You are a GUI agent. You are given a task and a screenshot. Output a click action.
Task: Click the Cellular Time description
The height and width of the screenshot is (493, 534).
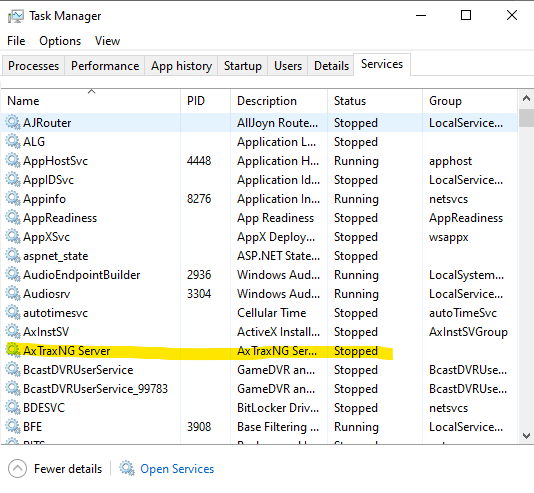271,313
